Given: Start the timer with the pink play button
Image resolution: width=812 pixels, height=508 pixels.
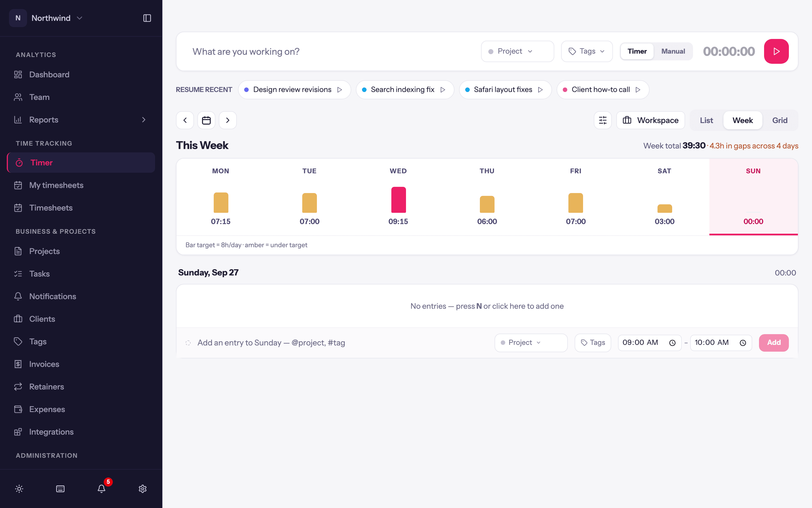Looking at the screenshot, I should pos(776,51).
